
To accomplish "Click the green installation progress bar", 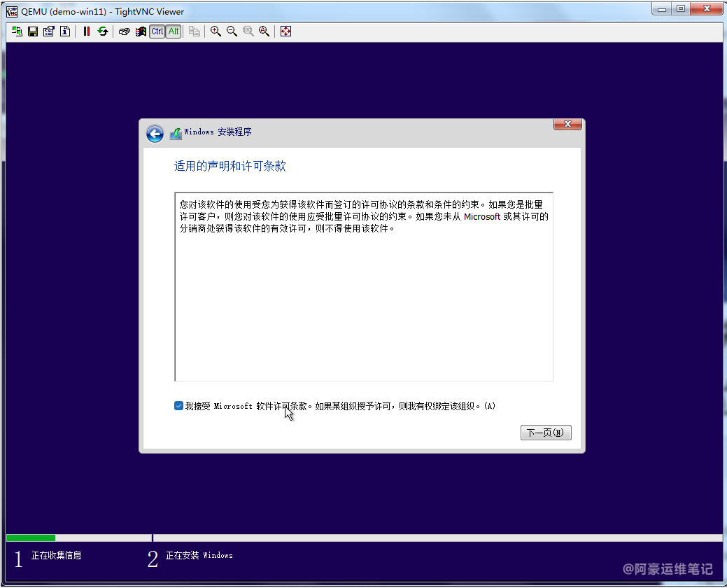I will coord(31,538).
